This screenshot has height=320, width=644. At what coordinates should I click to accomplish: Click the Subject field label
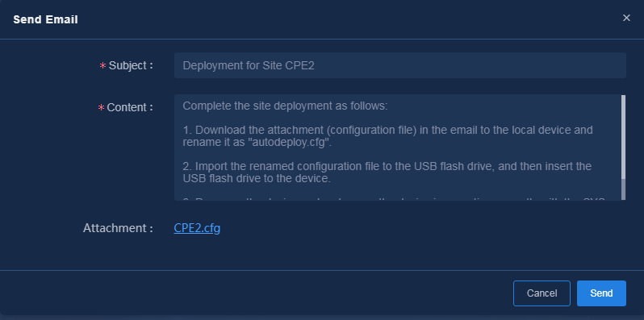coord(131,65)
